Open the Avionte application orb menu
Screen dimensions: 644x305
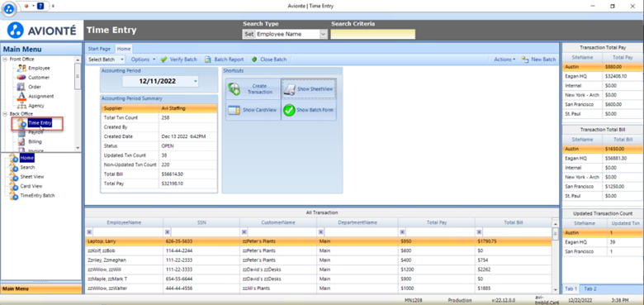pos(9,7)
